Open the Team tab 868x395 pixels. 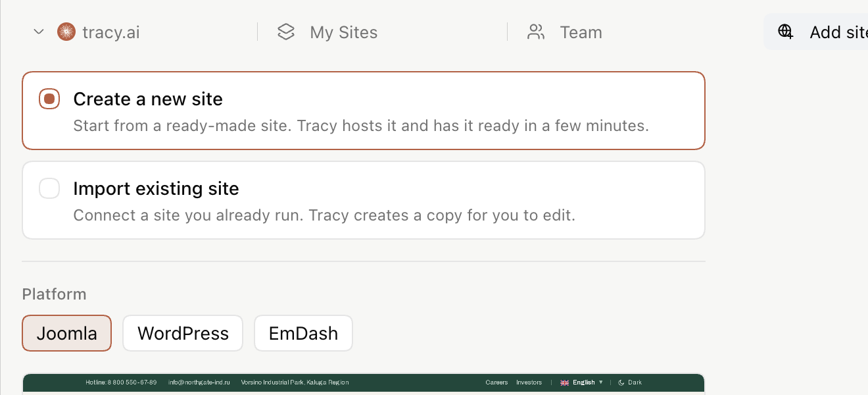tap(581, 32)
